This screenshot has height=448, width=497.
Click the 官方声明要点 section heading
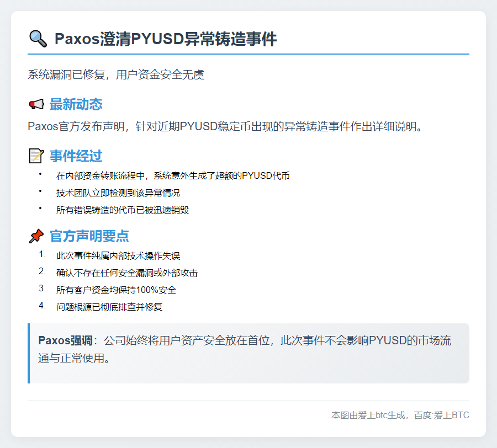tap(89, 236)
